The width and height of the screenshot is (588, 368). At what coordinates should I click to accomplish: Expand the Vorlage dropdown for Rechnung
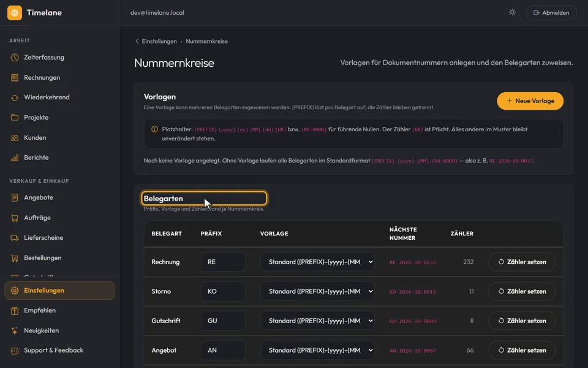coord(318,262)
